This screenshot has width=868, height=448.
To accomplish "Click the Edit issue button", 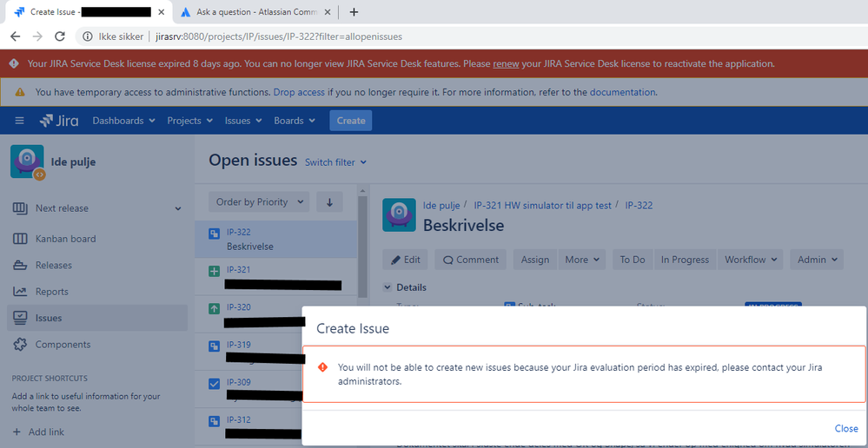I will (x=405, y=260).
